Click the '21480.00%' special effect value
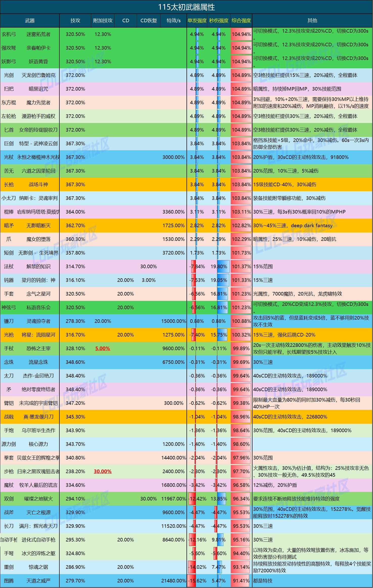Viewport: 373px width, 588px height. point(174,581)
